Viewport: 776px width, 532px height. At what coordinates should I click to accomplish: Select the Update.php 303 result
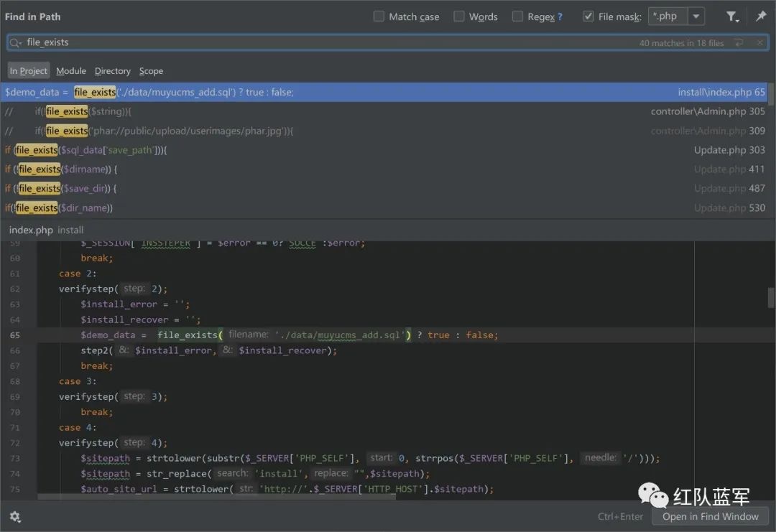coord(384,150)
